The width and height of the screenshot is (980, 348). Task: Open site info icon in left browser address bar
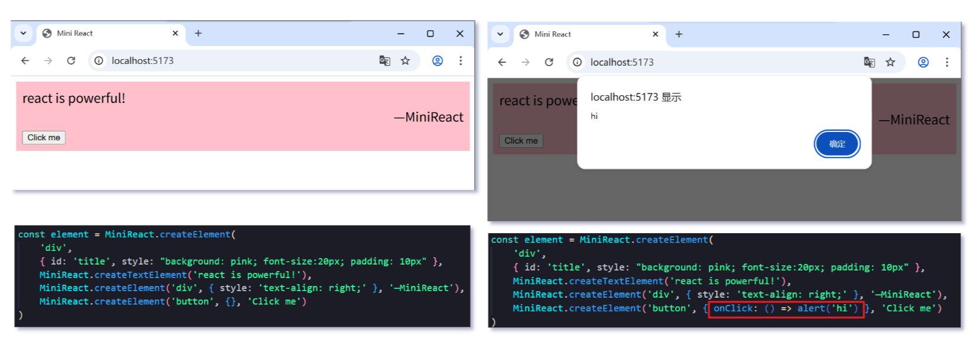pos(99,60)
